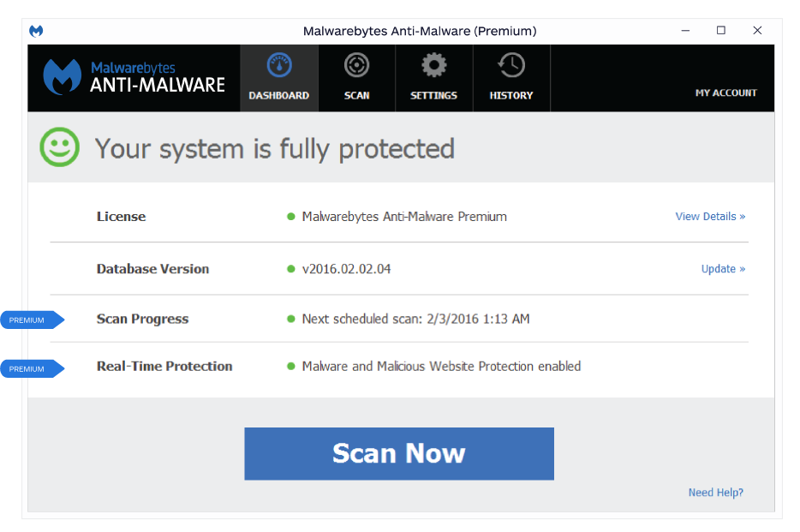Open View Details for the license
The image size is (800, 532).
tap(710, 217)
